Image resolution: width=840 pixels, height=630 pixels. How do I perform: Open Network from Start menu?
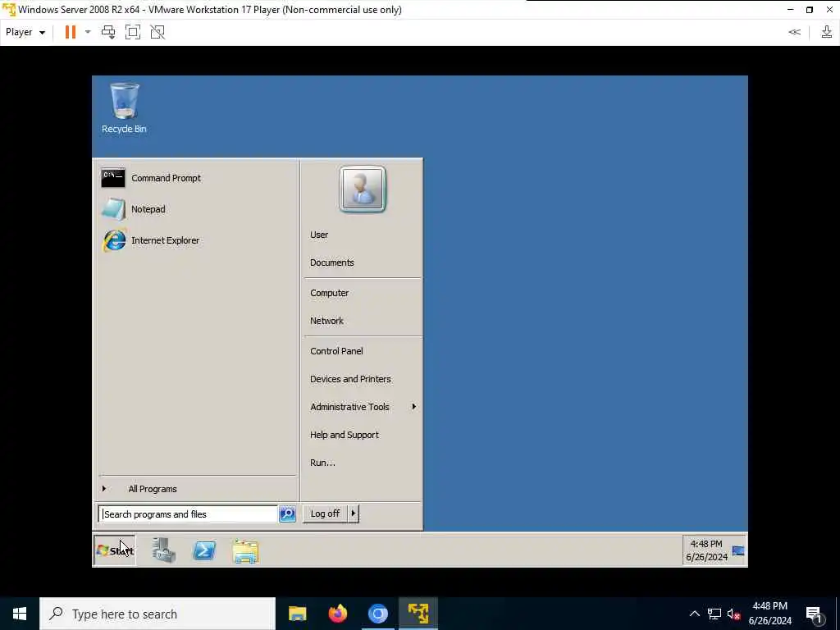click(326, 321)
